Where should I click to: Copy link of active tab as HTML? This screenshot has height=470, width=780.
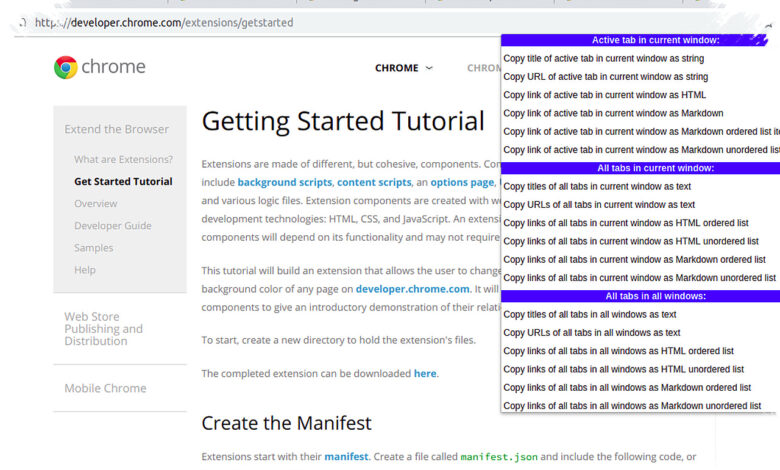[604, 95]
